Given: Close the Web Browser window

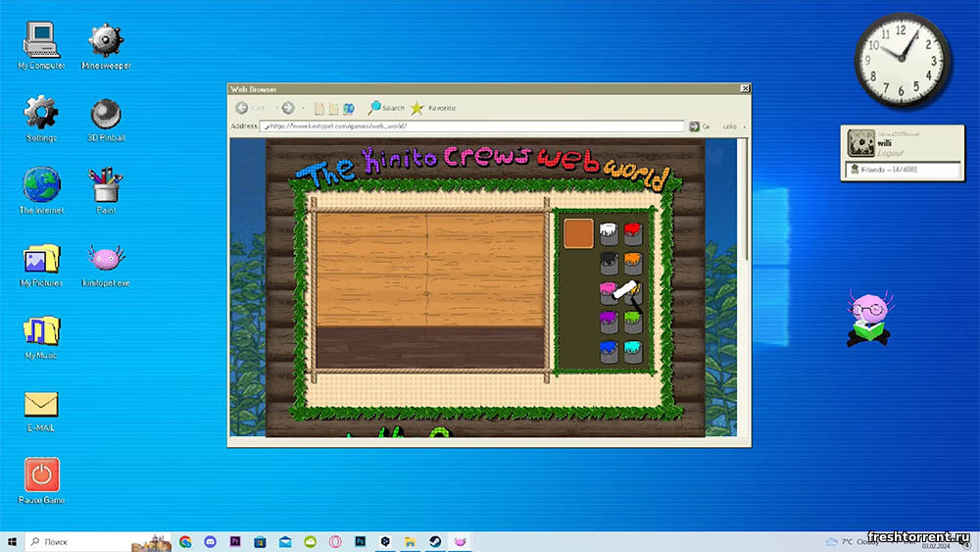Looking at the screenshot, I should (745, 89).
